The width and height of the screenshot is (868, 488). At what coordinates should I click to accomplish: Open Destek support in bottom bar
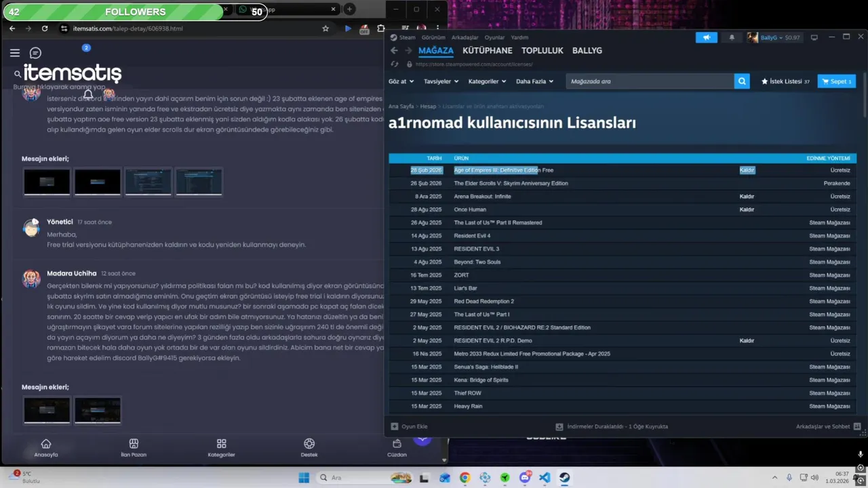pyautogui.click(x=309, y=448)
